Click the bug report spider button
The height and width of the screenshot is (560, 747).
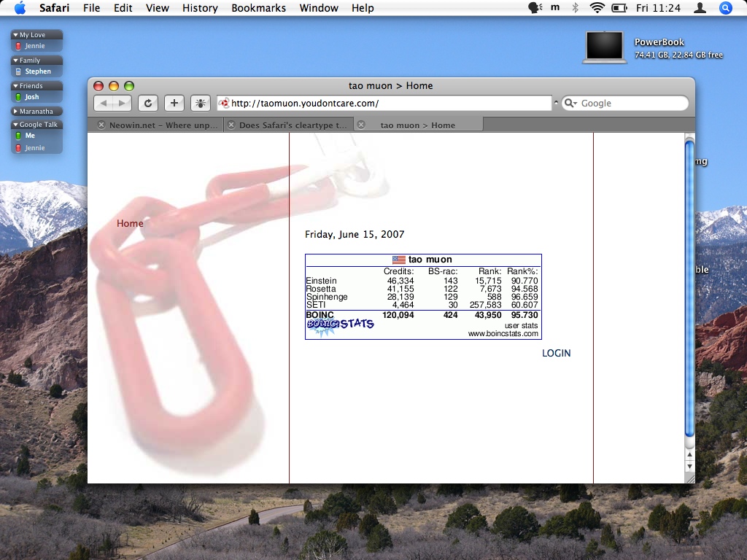pos(201,103)
